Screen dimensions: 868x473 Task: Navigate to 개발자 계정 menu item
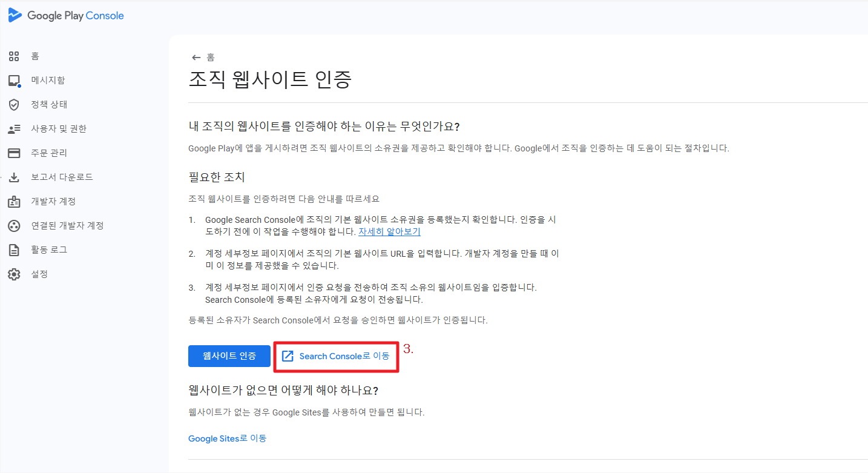pos(53,202)
